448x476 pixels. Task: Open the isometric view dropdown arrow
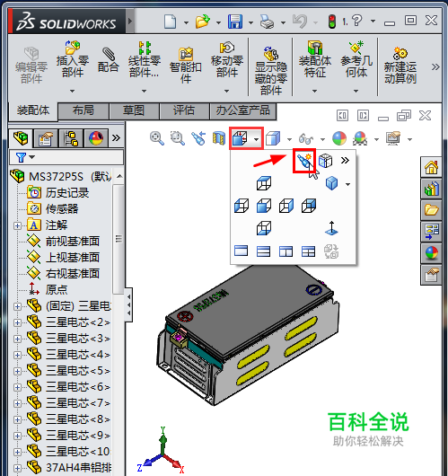click(x=347, y=184)
